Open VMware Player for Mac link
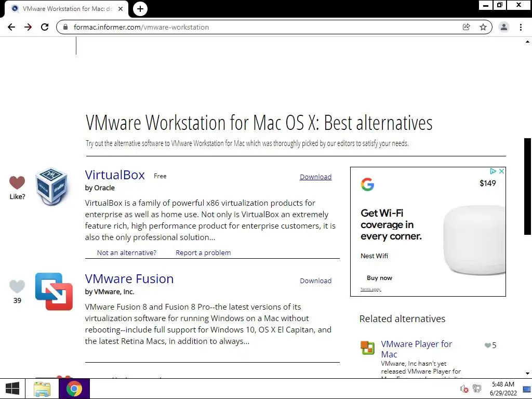 (x=416, y=349)
